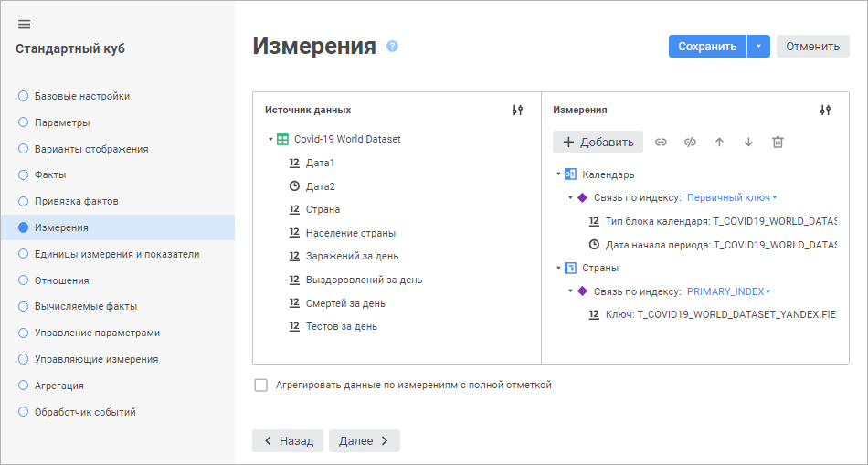Open the Первичный ключ index dropdown

click(732, 197)
